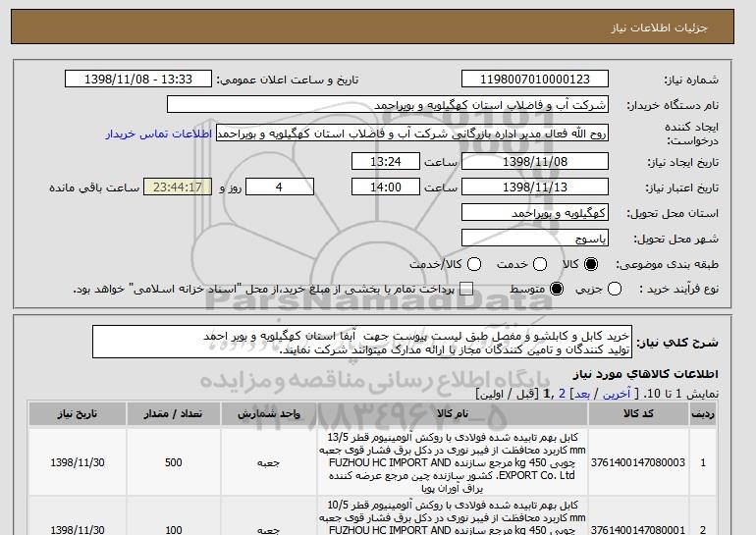The height and width of the screenshot is (535, 756).
Task: Select the کالا/خدمت radio button
Action: coord(474,264)
